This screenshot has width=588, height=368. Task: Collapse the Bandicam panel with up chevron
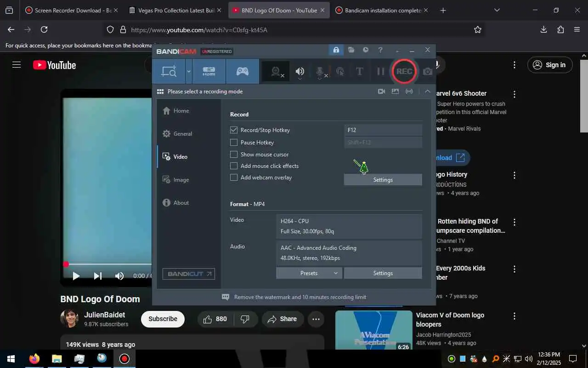(x=427, y=92)
